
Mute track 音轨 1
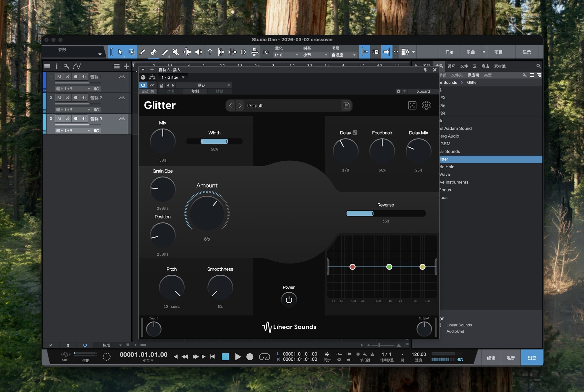[59, 77]
